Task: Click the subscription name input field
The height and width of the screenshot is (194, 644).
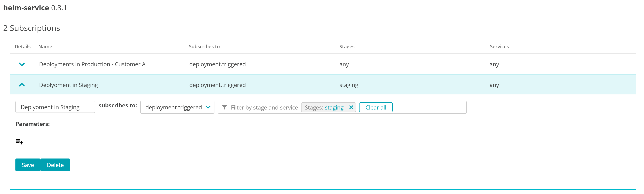Action: click(55, 107)
